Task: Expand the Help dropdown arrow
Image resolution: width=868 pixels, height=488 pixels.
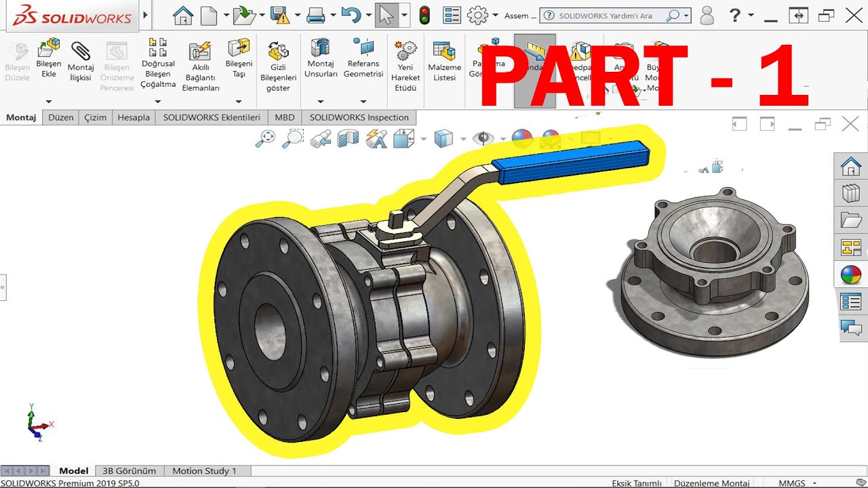Action: 752,15
